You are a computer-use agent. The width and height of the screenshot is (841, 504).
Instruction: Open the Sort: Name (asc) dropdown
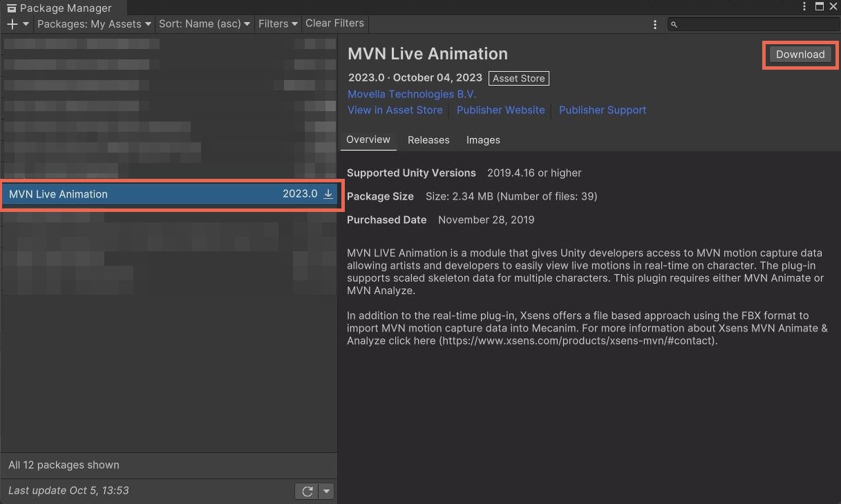[204, 23]
